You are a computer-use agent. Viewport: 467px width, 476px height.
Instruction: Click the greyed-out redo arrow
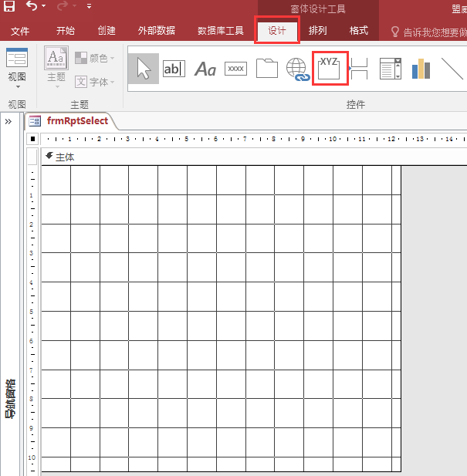coord(63,5)
